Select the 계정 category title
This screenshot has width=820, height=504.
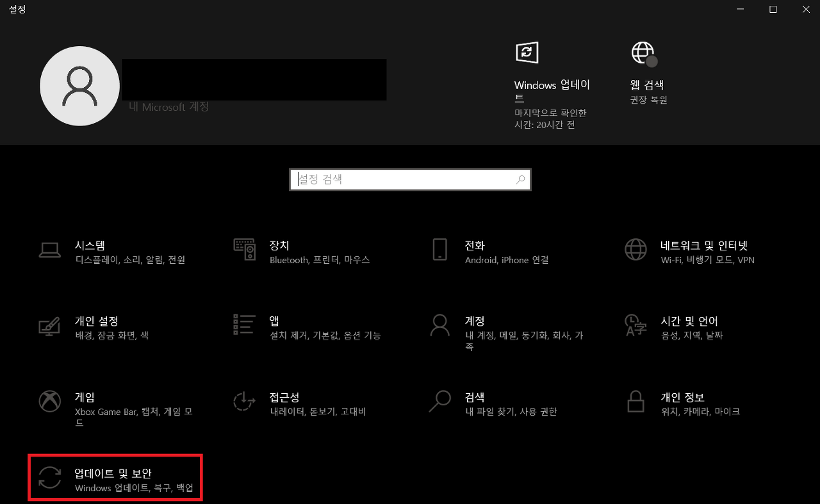(x=475, y=321)
